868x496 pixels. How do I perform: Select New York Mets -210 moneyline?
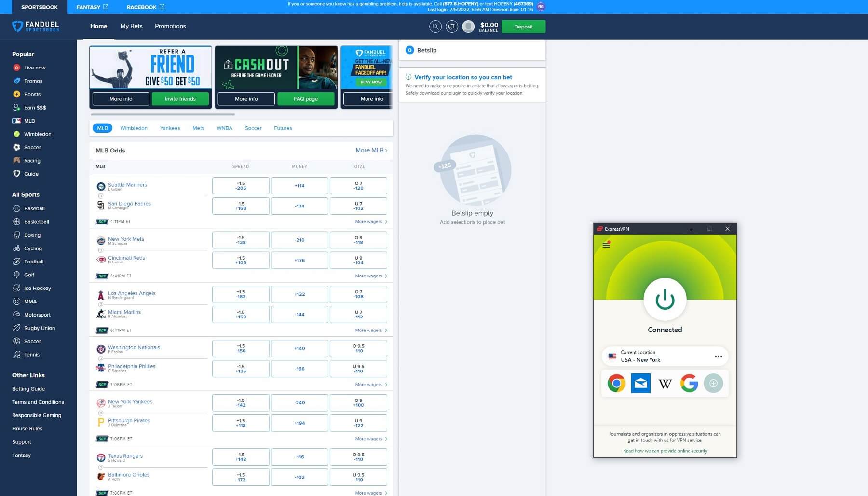point(299,240)
